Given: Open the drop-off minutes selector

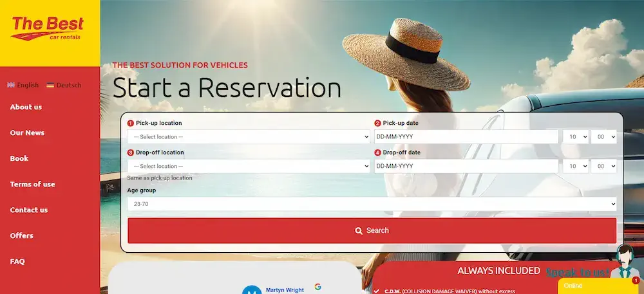Looking at the screenshot, I should pos(604,166).
